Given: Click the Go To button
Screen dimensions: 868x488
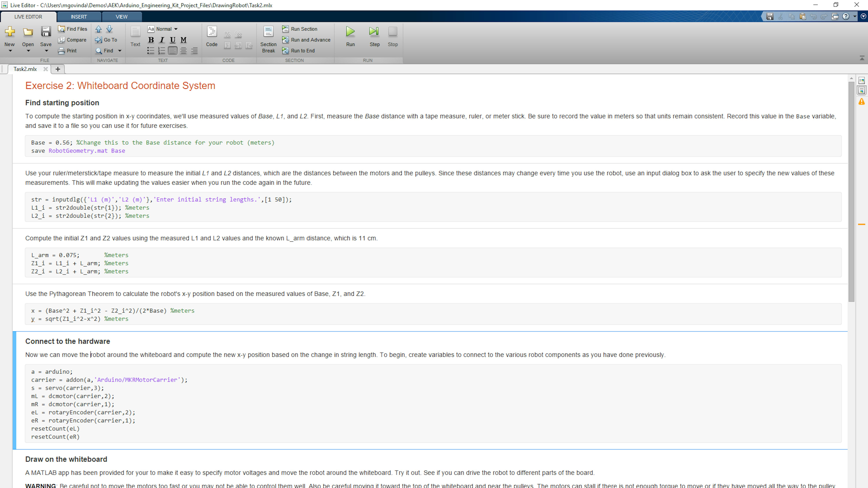Looking at the screenshot, I should [x=106, y=40].
